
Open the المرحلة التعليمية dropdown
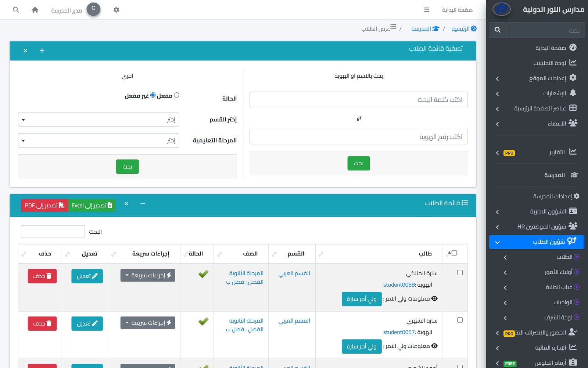tap(98, 141)
